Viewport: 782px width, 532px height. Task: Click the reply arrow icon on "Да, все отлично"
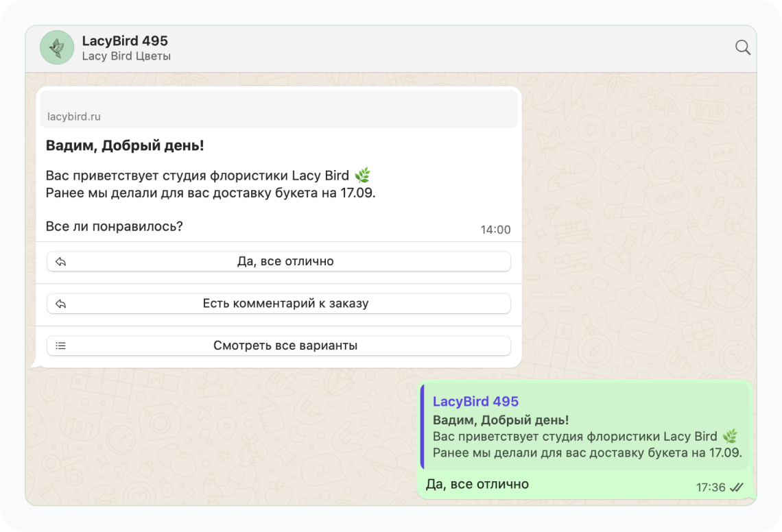tap(61, 262)
